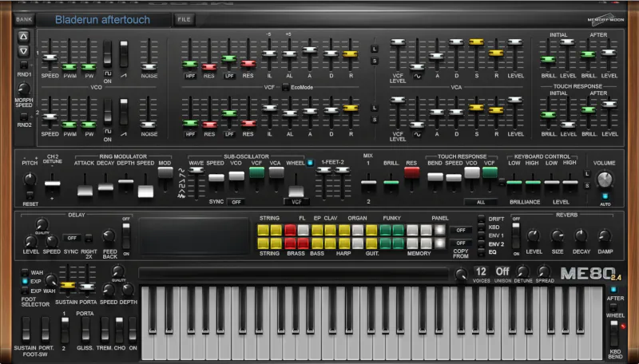Click the sine wave icon on VCA row 2

click(x=417, y=134)
